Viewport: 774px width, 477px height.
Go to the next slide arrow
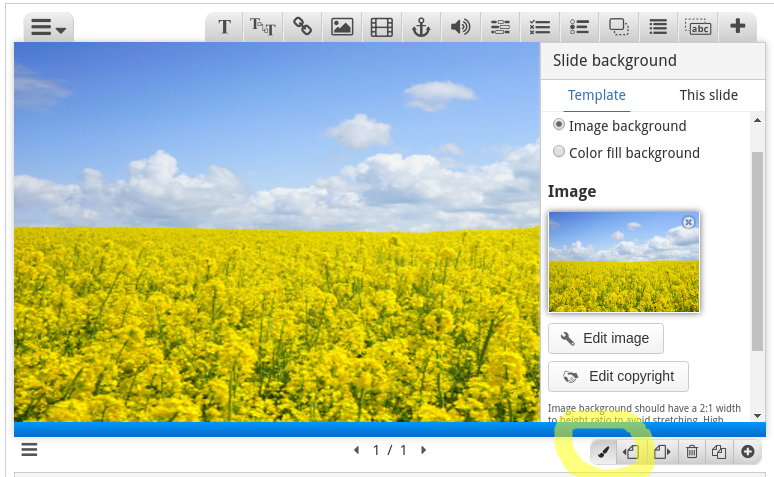(x=423, y=450)
